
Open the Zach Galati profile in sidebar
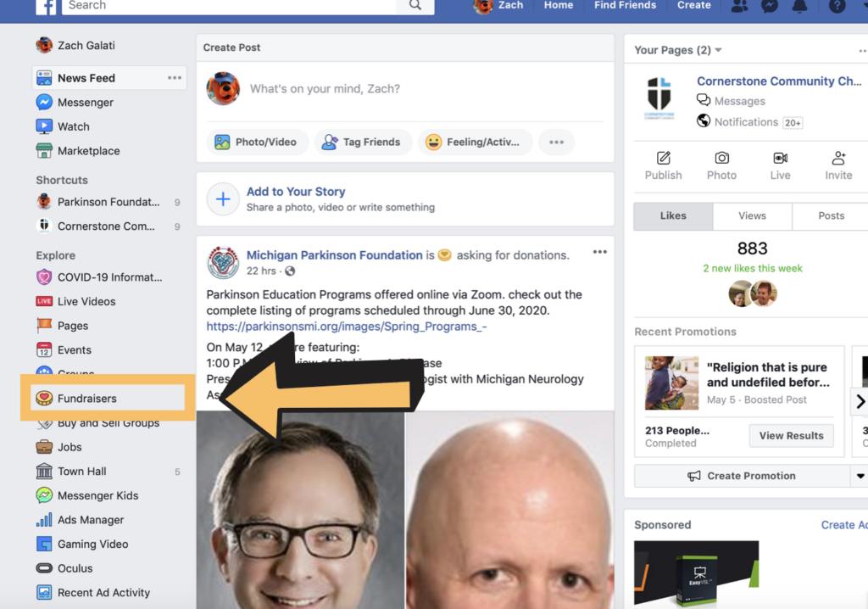75,46
